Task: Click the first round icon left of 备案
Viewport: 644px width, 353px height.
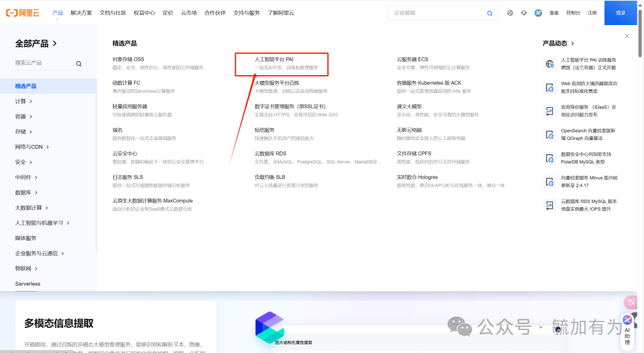Action: [x=510, y=13]
